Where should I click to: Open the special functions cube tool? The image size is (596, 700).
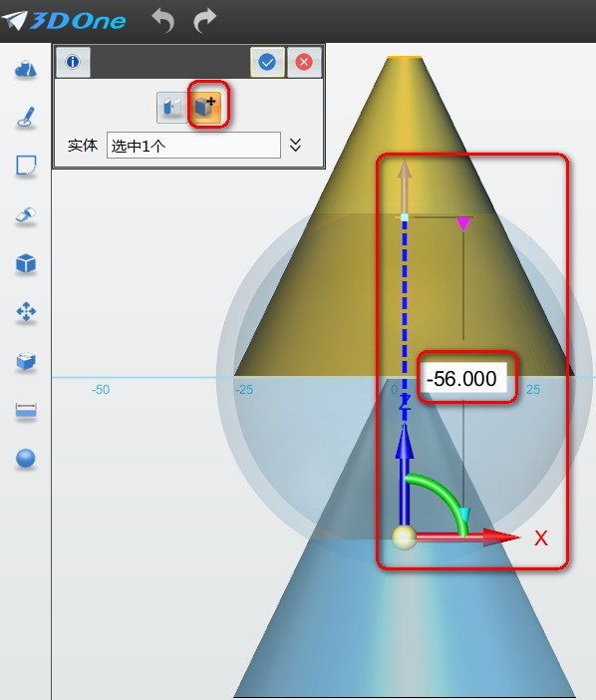[x=26, y=263]
